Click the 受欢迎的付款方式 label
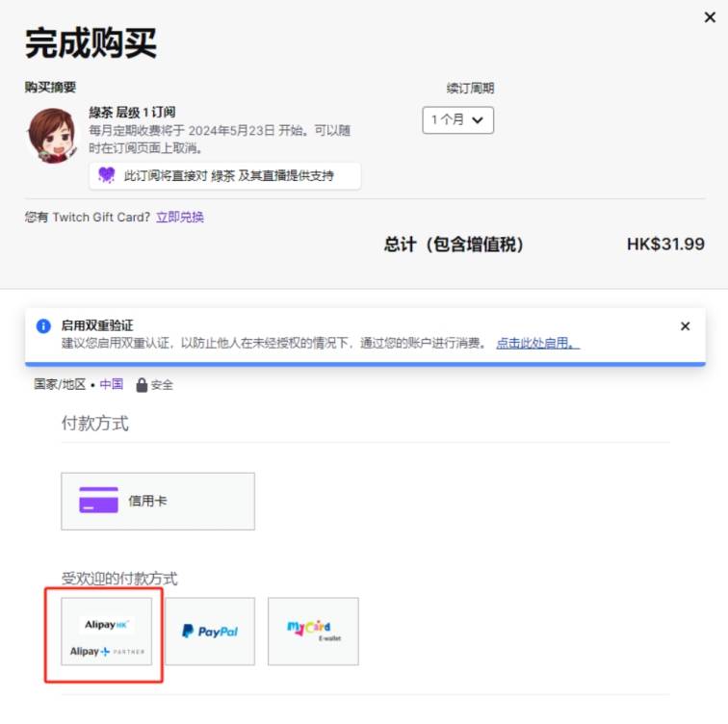The width and height of the screenshot is (728, 724). click(x=119, y=579)
